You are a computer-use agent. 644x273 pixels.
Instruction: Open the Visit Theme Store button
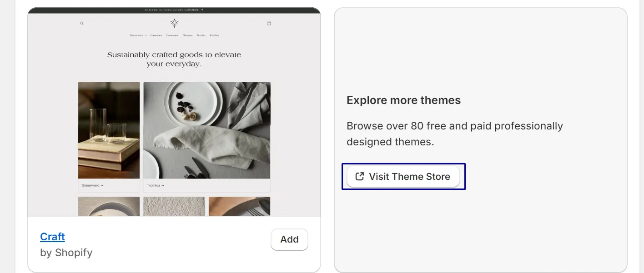403,176
